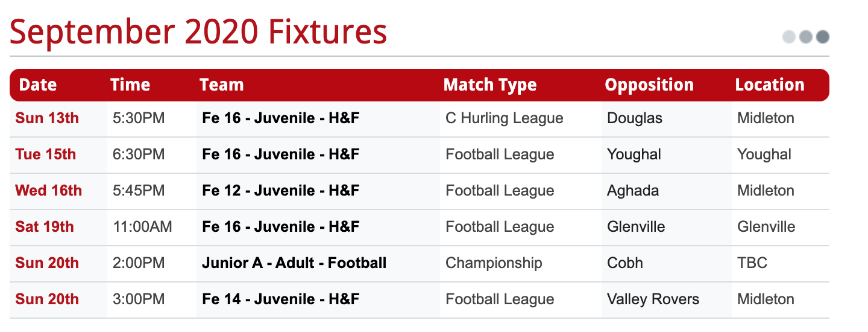Screen dimensions: 868x332
Task: Open the Wed 16th fixture date
Action: point(49,191)
